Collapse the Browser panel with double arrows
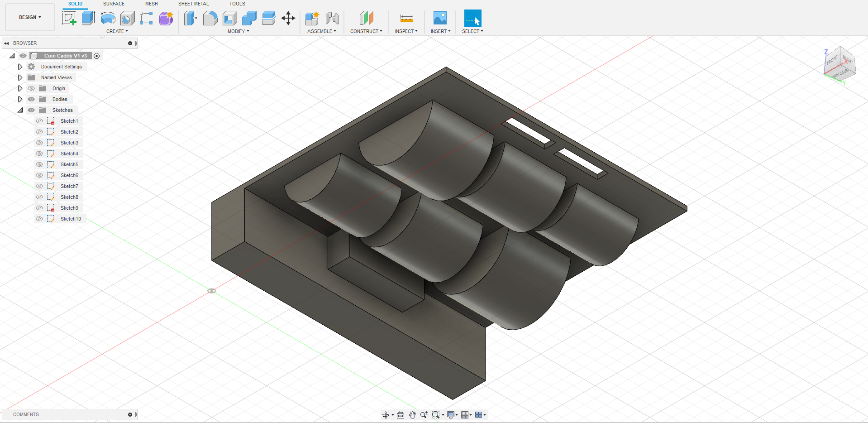 tap(7, 43)
